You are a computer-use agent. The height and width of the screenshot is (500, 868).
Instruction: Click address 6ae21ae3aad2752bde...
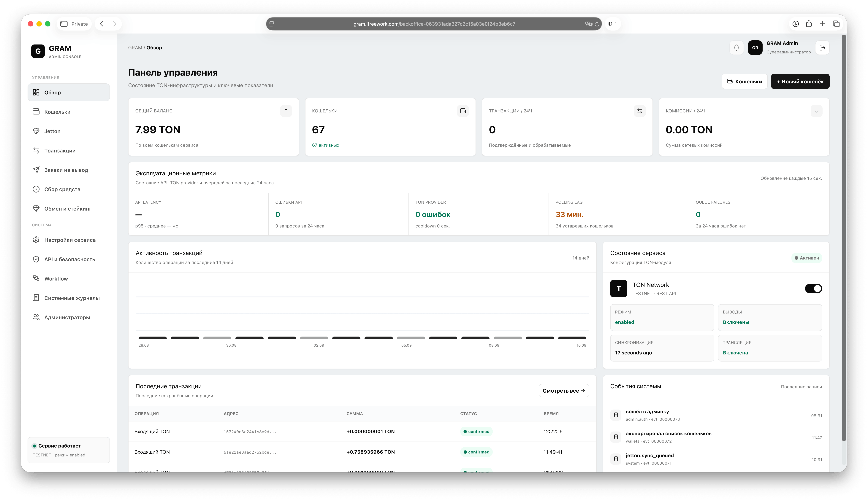pyautogui.click(x=250, y=452)
